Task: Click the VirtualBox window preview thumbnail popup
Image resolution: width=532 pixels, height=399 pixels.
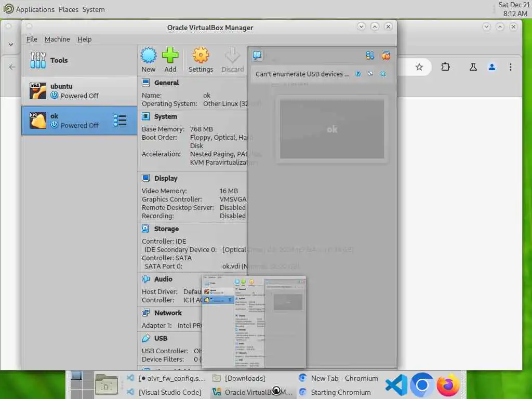Action: click(x=254, y=322)
